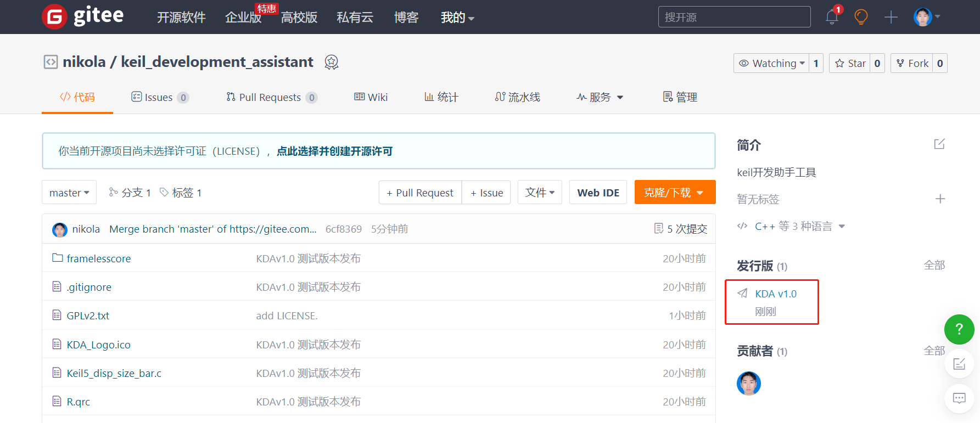Screen dimensions: 980x423
Task: Click the repository code icon beside nikola
Action: (x=51, y=62)
